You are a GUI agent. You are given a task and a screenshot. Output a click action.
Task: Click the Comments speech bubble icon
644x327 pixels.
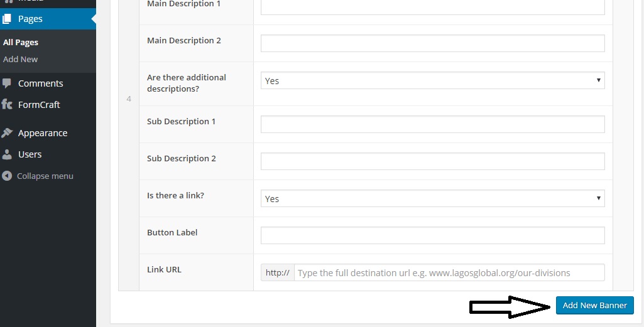point(7,83)
